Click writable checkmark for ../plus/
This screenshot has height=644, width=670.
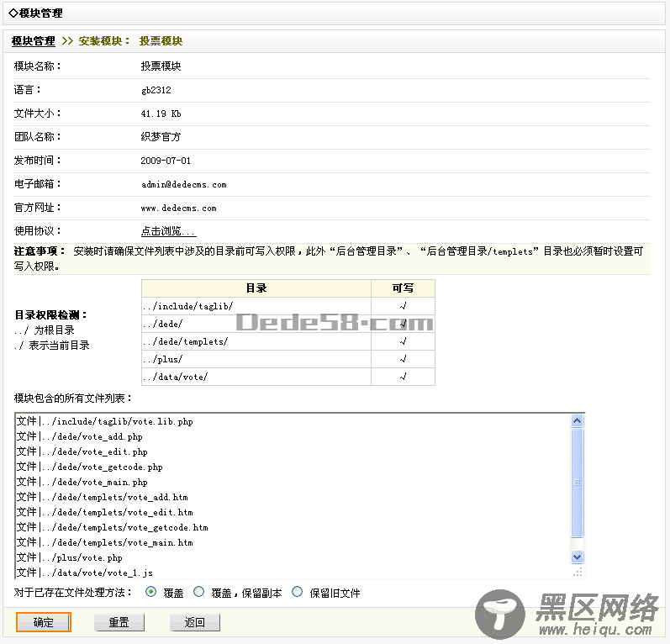403,359
